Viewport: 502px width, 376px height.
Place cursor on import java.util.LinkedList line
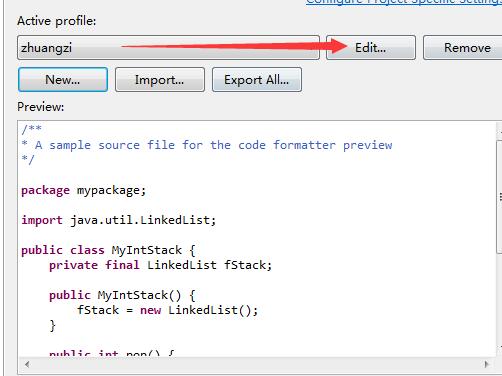(119, 220)
